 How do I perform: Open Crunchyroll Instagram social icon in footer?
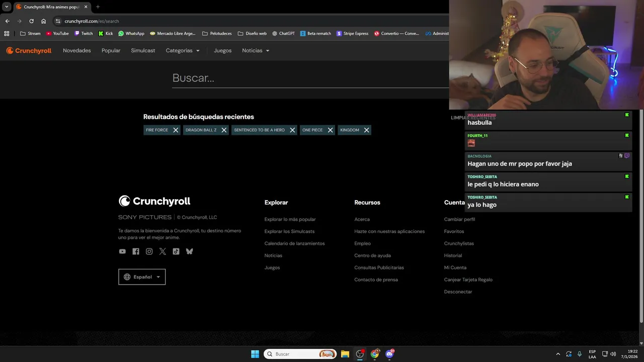(x=149, y=251)
